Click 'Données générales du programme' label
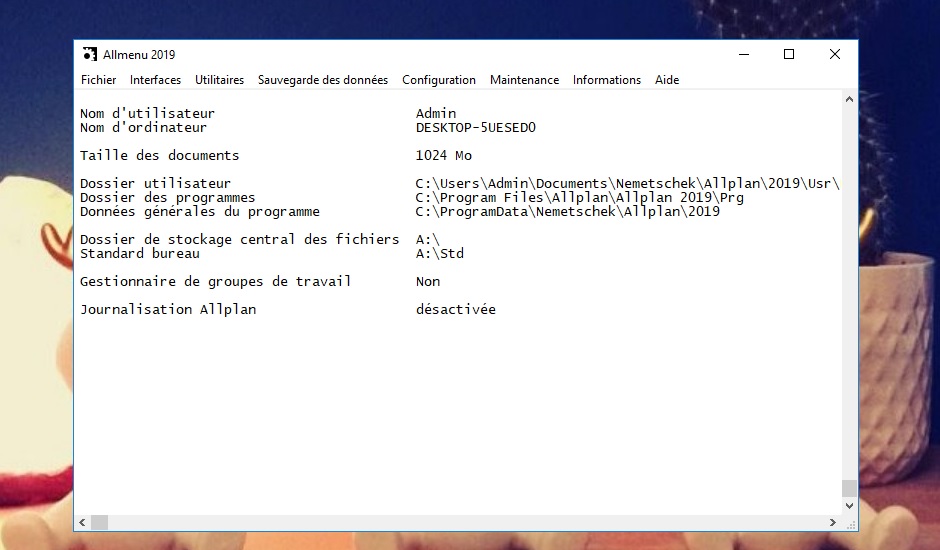The width and height of the screenshot is (940, 550). (x=200, y=211)
